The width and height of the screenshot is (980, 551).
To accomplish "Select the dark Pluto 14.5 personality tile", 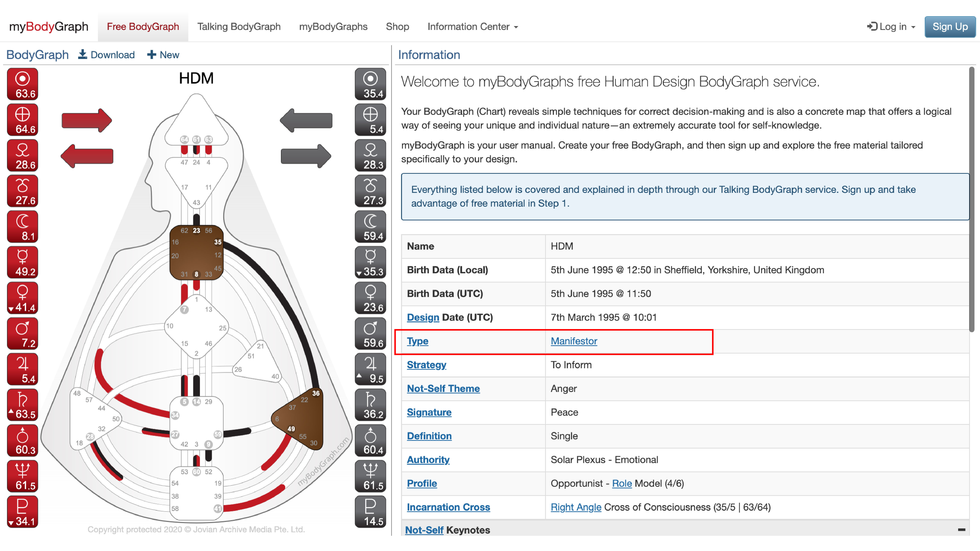I will tap(370, 512).
